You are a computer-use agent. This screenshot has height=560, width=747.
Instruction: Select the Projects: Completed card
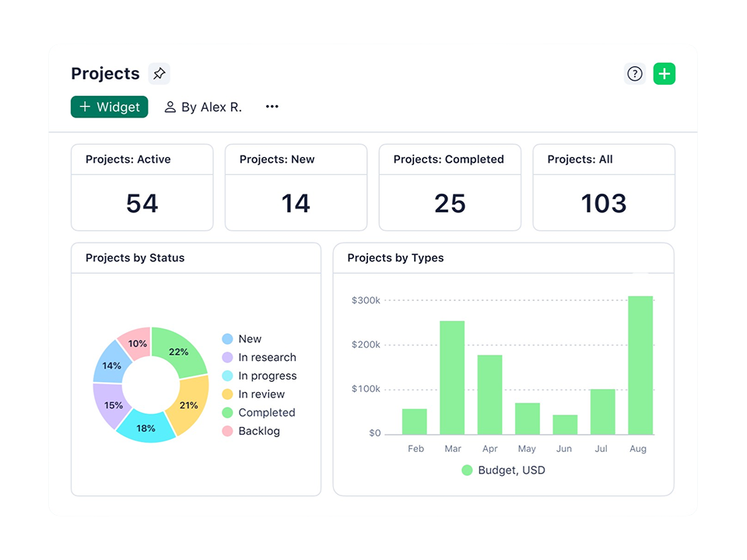tap(450, 187)
